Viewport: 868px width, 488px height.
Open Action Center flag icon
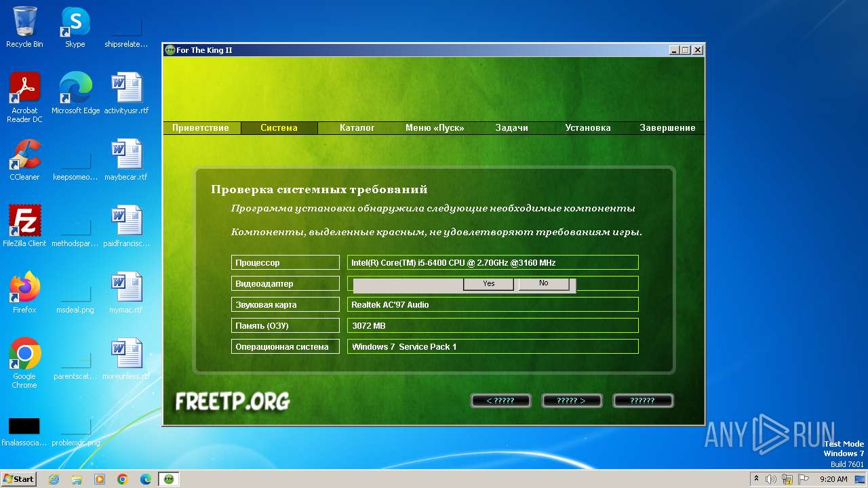(803, 479)
